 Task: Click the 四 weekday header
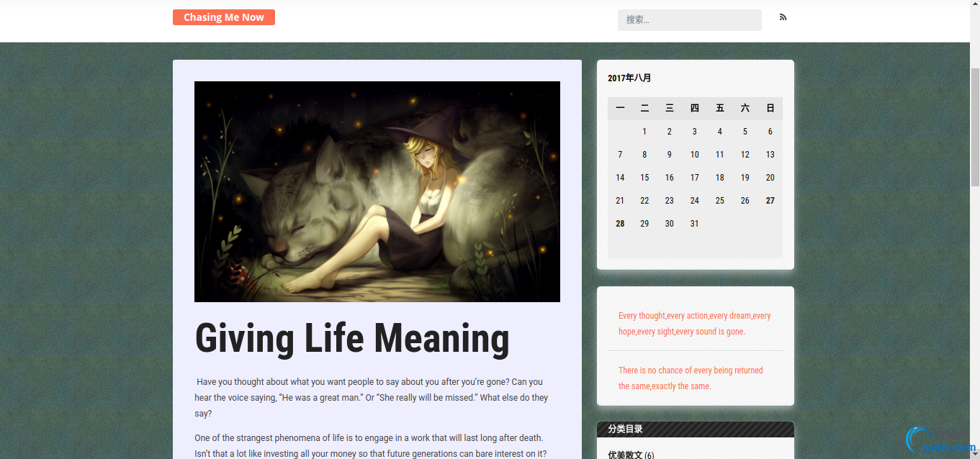pyautogui.click(x=694, y=109)
